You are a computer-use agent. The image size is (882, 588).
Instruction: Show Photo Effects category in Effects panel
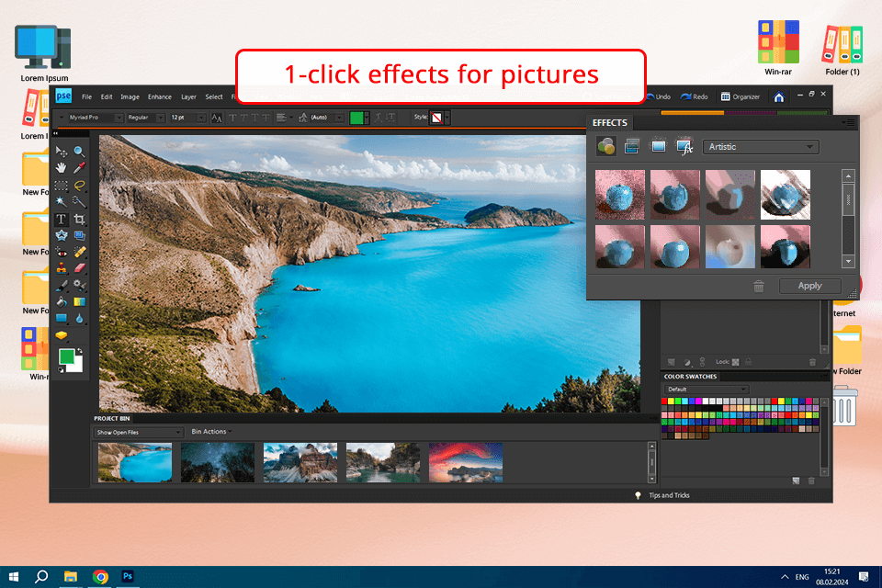pyautogui.click(x=658, y=147)
